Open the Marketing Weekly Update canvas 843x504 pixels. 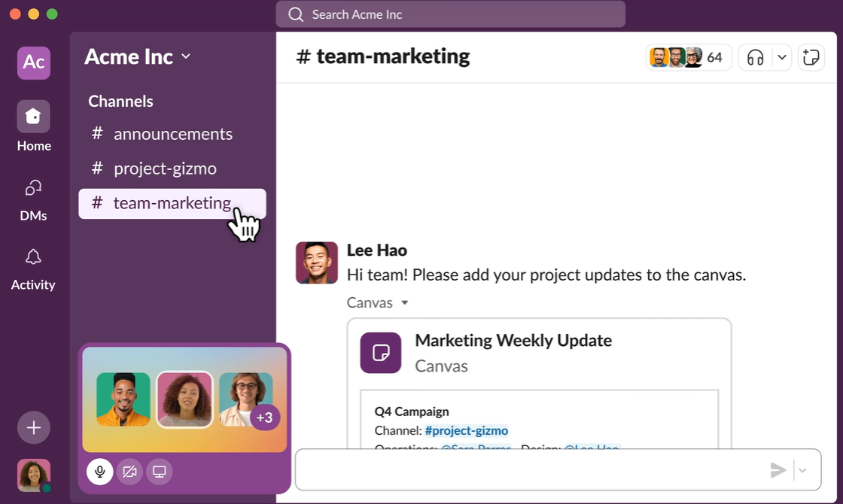coord(513,340)
